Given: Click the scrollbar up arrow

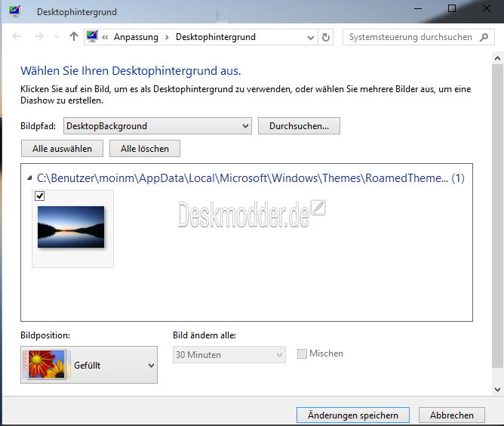Looking at the screenshot, I should (x=497, y=58).
